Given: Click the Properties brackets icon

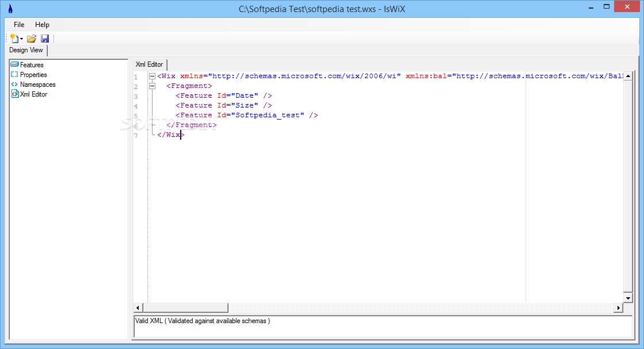Looking at the screenshot, I should point(14,74).
